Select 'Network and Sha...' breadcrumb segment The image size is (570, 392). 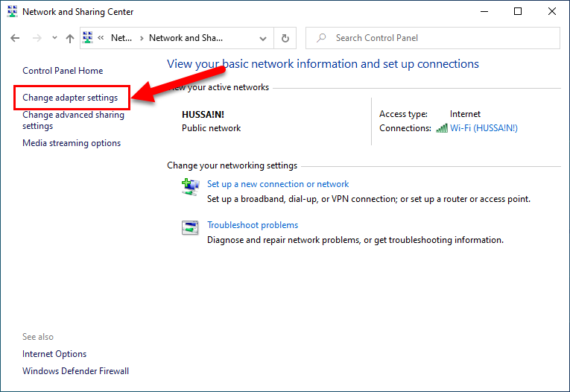pos(186,38)
